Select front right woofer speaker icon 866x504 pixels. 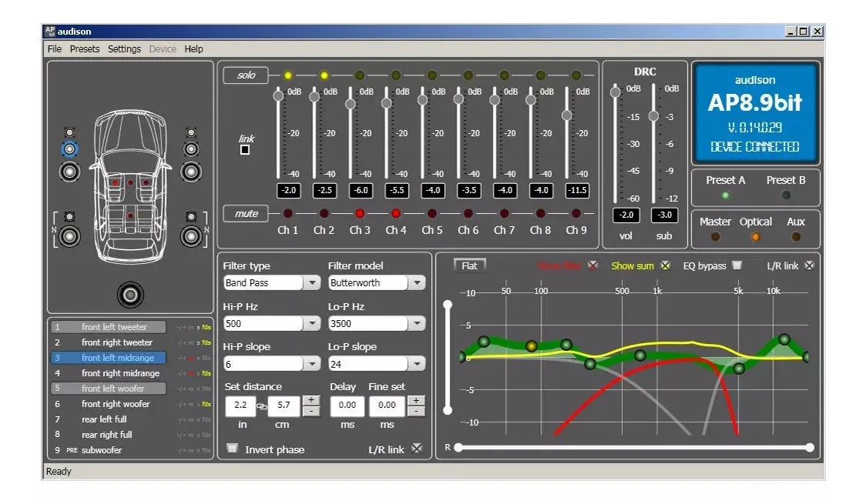click(x=191, y=172)
